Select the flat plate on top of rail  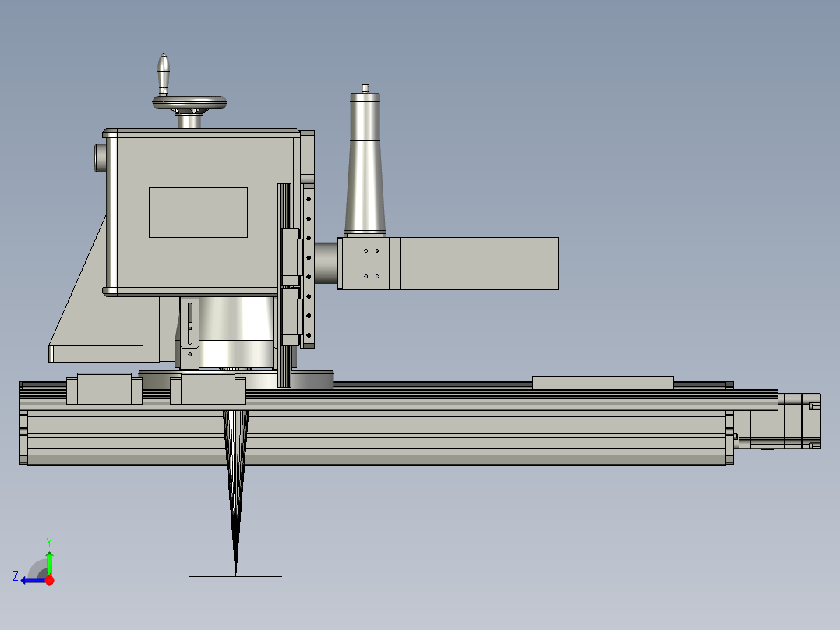[602, 382]
